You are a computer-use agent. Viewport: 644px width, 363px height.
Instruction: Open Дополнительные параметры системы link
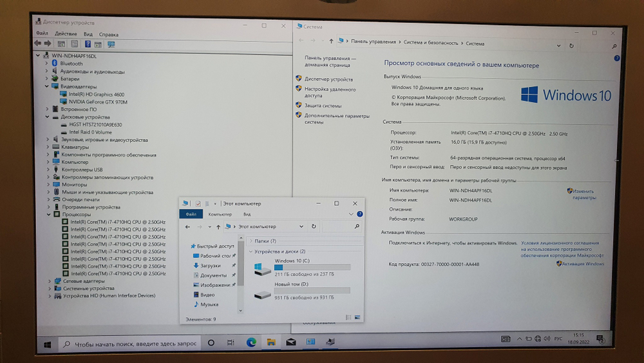pyautogui.click(x=337, y=119)
